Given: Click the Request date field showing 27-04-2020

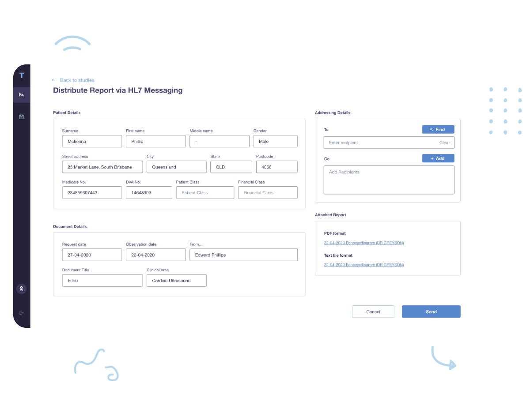Looking at the screenshot, I should click(92, 255).
